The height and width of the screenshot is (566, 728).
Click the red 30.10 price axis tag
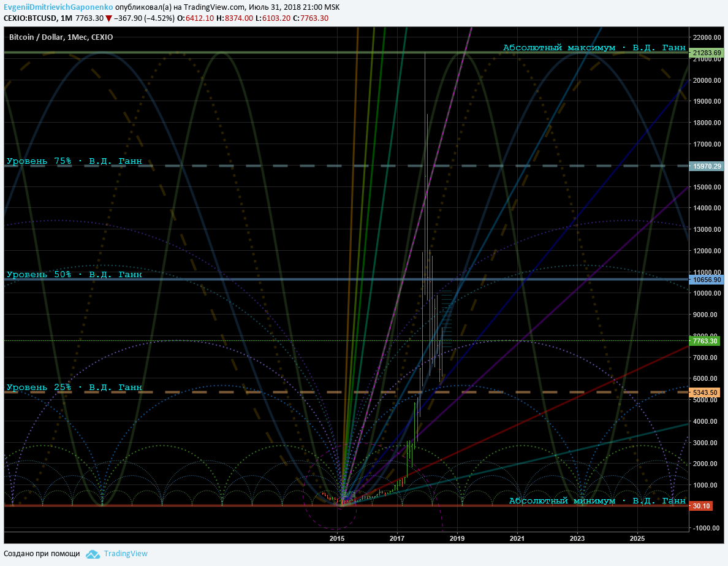[x=701, y=505]
